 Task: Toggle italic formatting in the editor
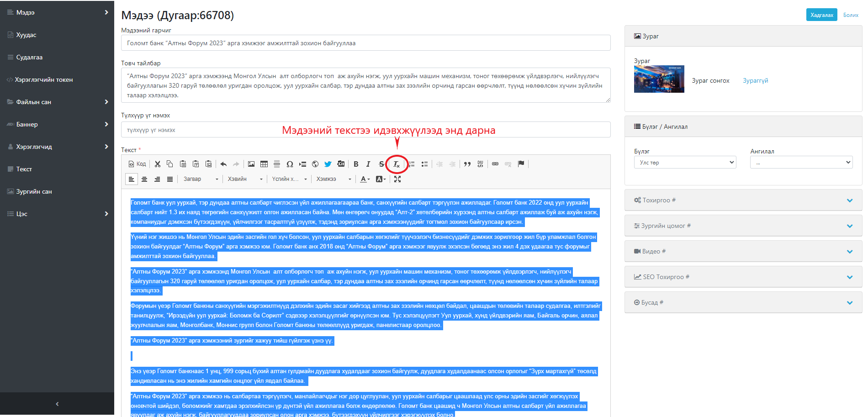(x=368, y=164)
